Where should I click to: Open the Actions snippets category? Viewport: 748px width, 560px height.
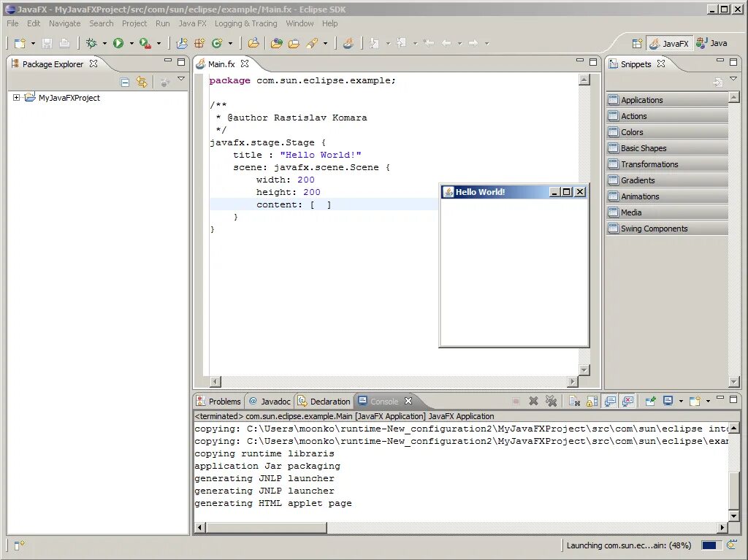[667, 116]
